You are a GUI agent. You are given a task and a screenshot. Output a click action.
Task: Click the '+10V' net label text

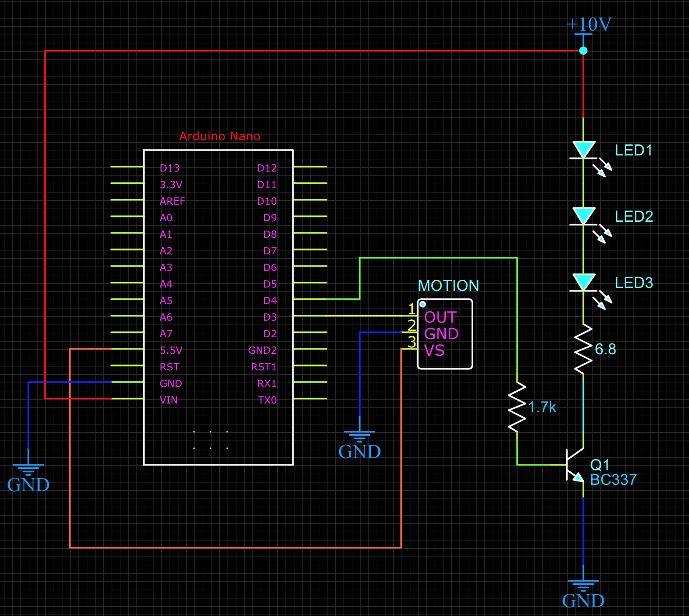tap(589, 24)
